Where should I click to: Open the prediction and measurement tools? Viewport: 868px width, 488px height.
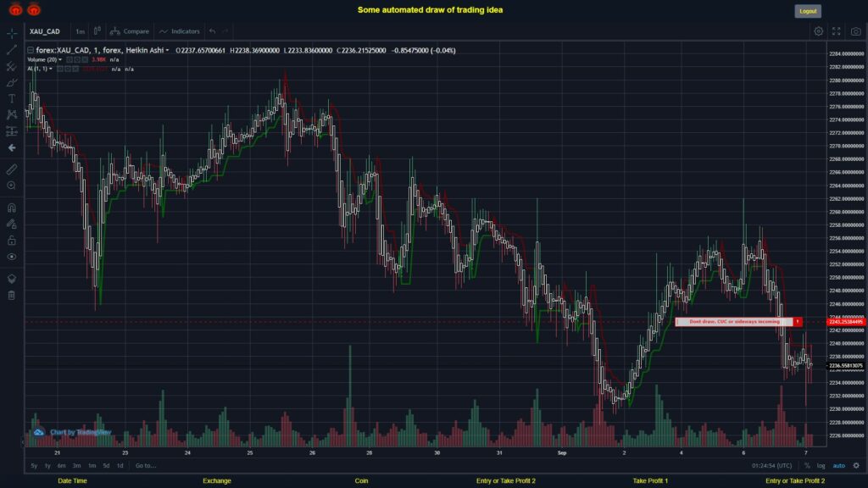tap(12, 131)
